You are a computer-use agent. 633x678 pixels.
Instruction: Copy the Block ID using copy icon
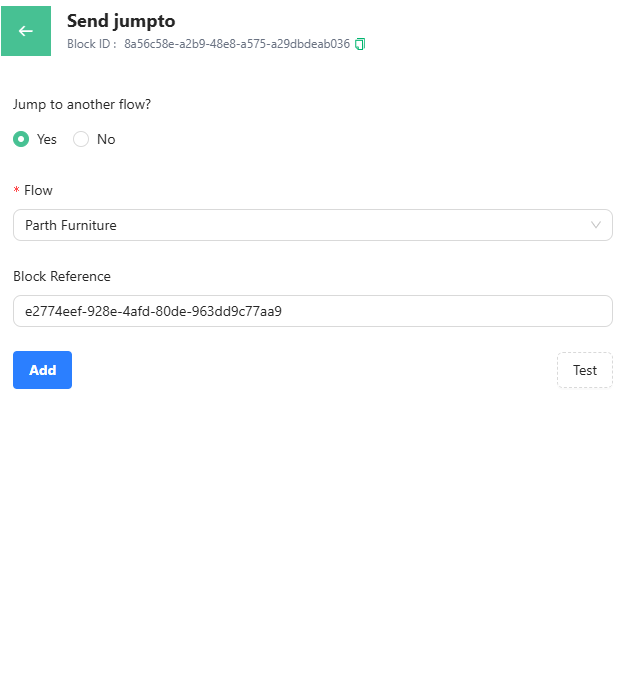[x=361, y=44]
